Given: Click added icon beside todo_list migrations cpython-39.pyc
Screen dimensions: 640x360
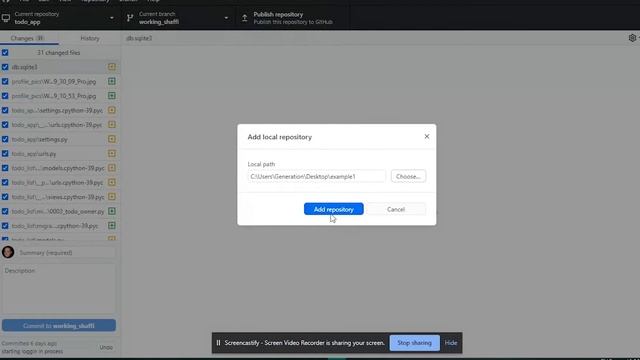Looking at the screenshot, I should coord(111,226).
